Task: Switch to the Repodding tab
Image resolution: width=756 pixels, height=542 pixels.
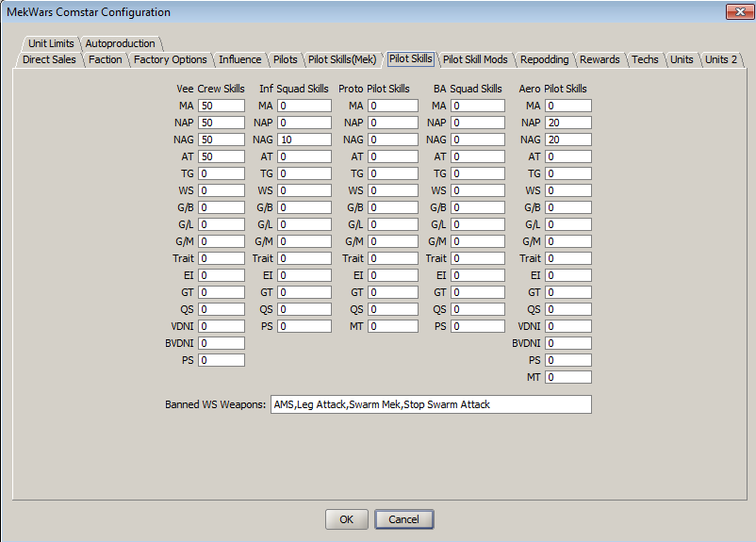Action: pos(544,59)
